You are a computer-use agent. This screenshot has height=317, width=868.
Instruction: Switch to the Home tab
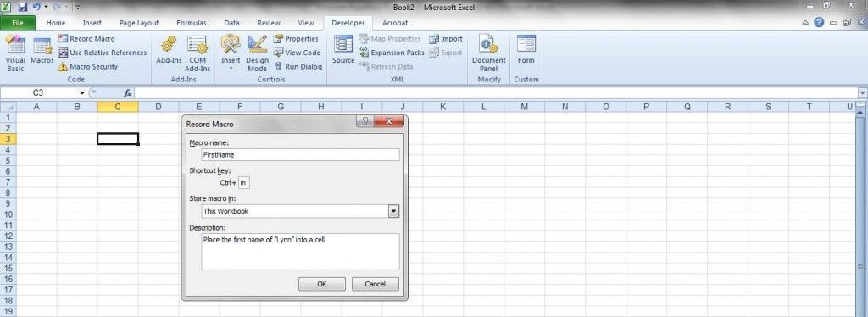(56, 23)
